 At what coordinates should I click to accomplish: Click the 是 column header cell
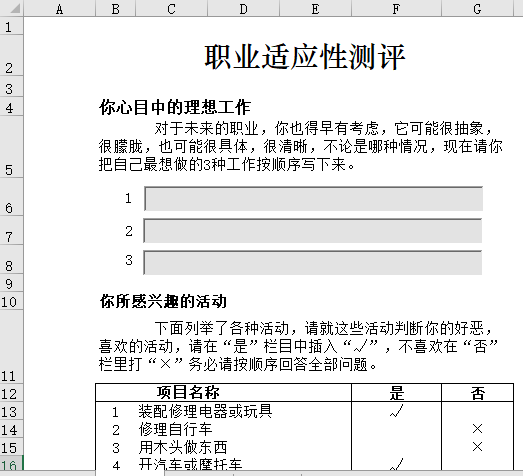(396, 393)
